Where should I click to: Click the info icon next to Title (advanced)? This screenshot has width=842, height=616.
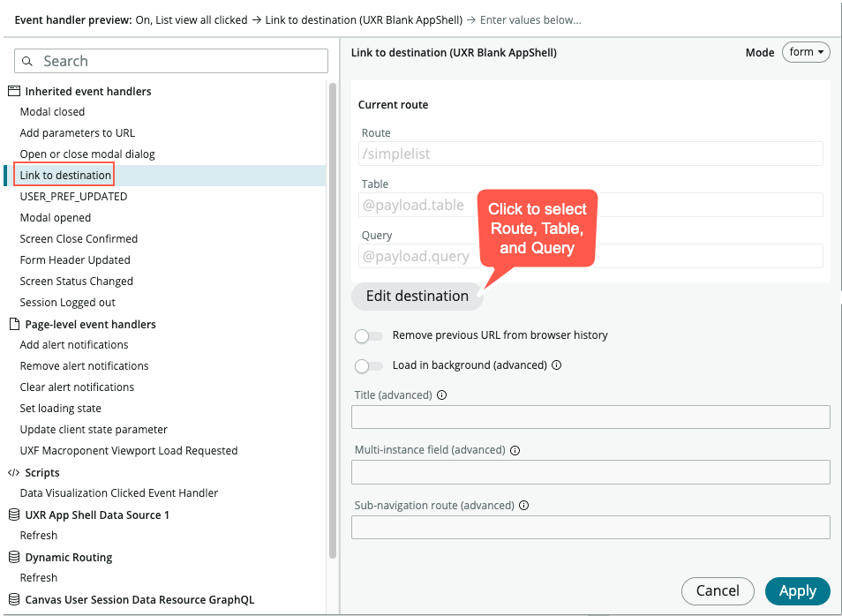click(x=441, y=395)
